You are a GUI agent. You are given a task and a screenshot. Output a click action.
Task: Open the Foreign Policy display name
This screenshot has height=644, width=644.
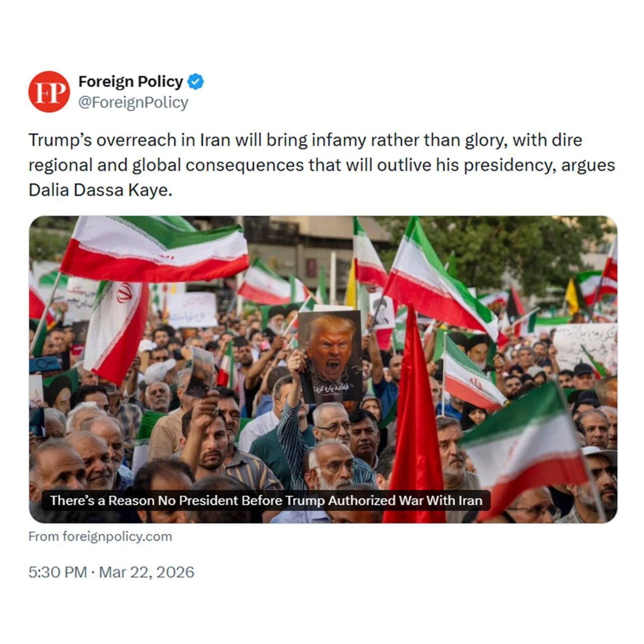click(x=131, y=82)
